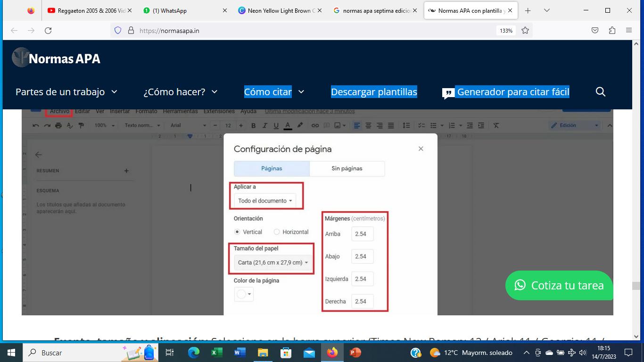Image resolution: width=644 pixels, height=362 pixels.
Task: Click the text color A icon in Docs
Action: pyautogui.click(x=288, y=125)
